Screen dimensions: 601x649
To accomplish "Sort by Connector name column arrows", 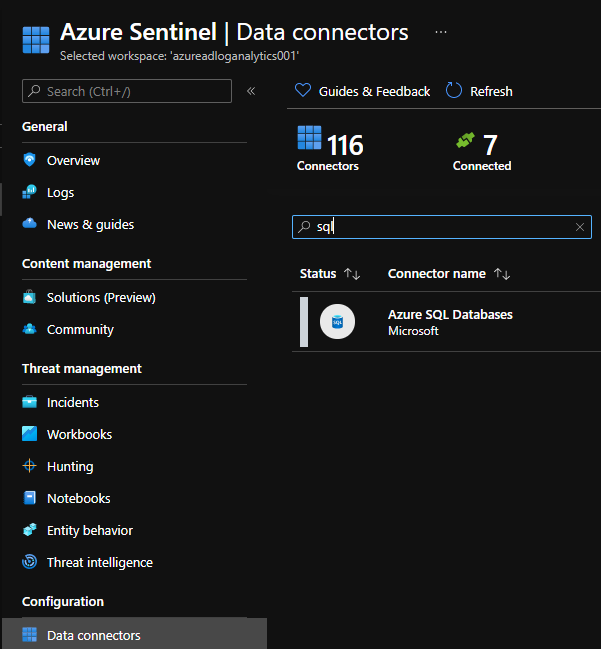I will coord(502,274).
